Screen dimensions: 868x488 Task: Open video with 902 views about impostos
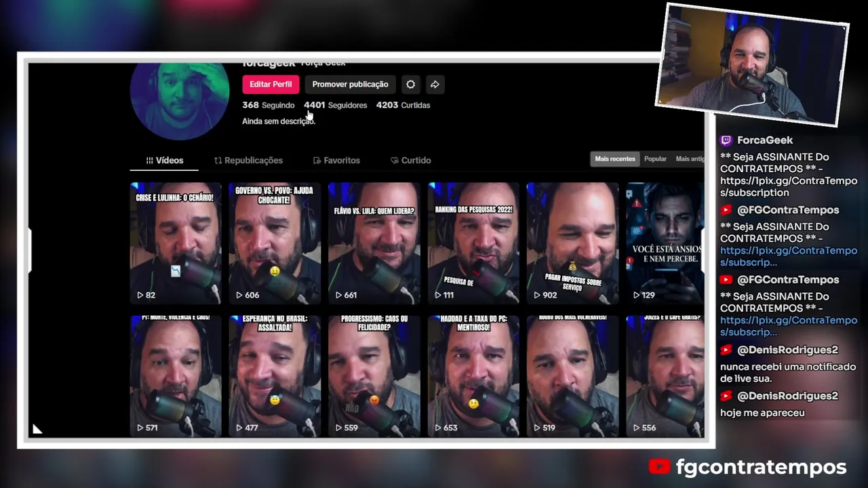pos(572,243)
